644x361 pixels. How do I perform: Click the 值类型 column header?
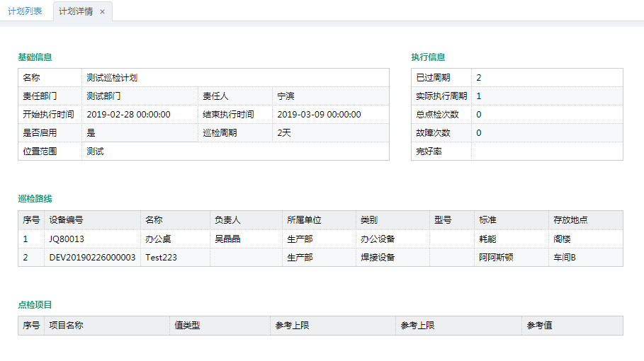click(220, 326)
